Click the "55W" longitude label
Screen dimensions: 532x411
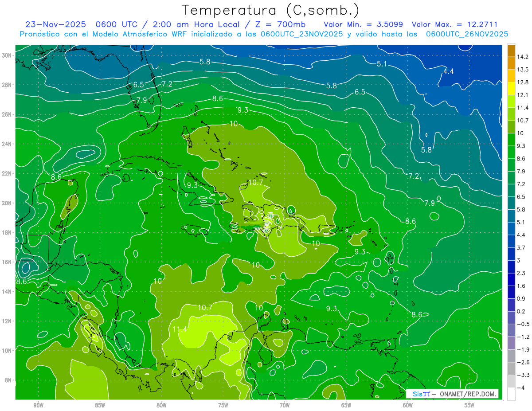pos(469,405)
